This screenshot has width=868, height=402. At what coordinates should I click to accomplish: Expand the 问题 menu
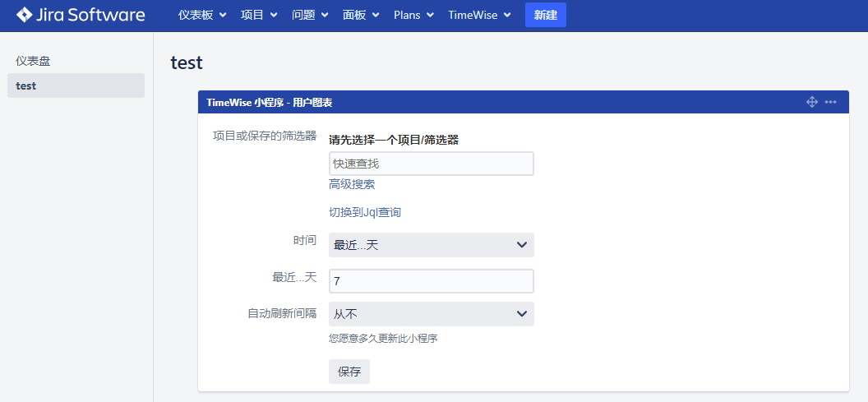coord(310,15)
